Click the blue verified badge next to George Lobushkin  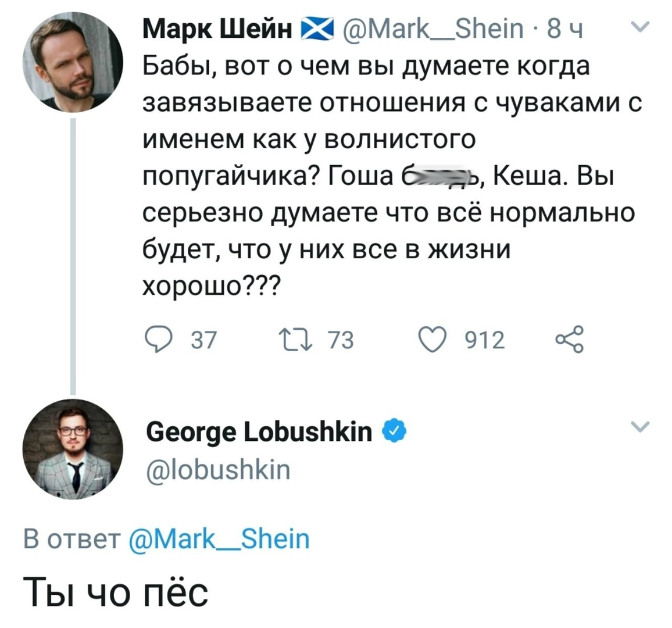tap(393, 432)
